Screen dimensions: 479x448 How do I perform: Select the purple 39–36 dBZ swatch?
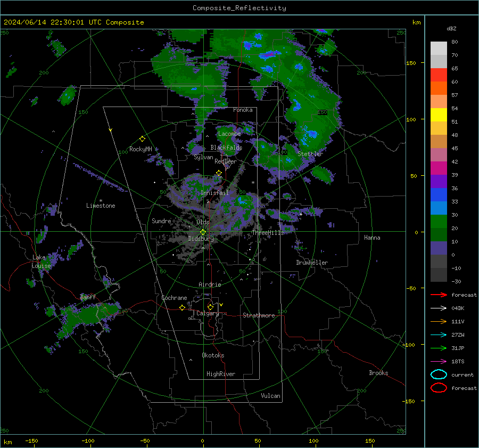click(x=439, y=182)
